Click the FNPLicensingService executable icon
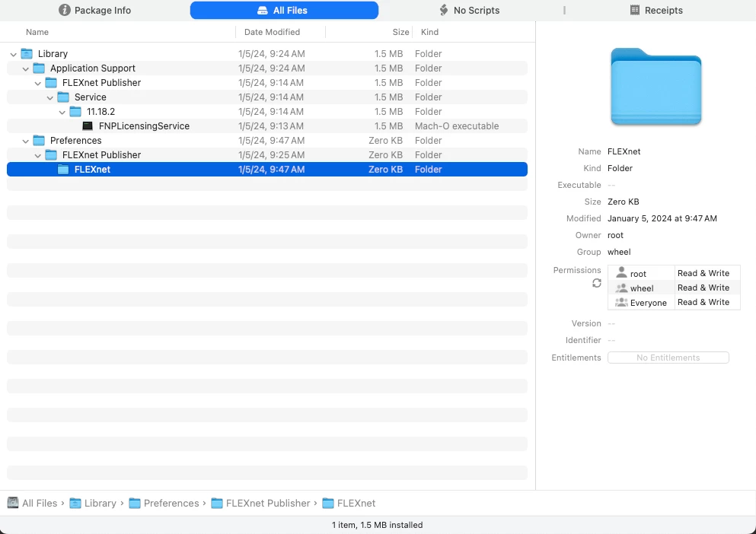The image size is (756, 534). 88,126
